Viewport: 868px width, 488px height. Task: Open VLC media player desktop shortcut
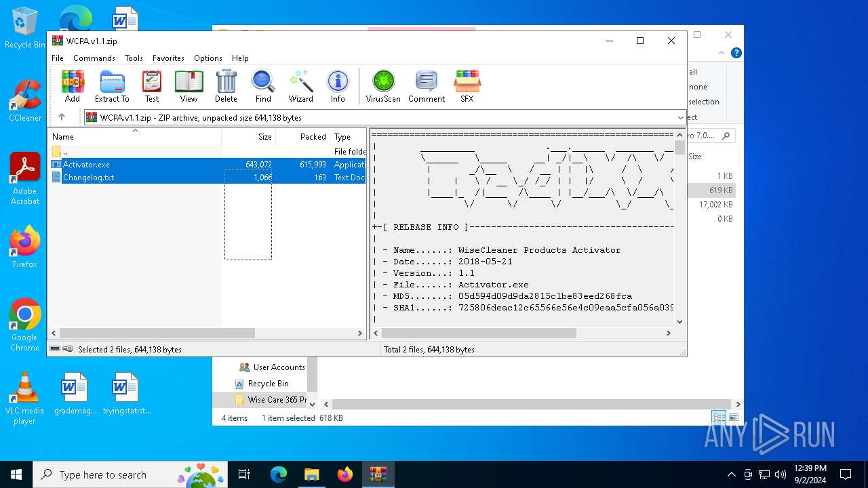(x=24, y=399)
